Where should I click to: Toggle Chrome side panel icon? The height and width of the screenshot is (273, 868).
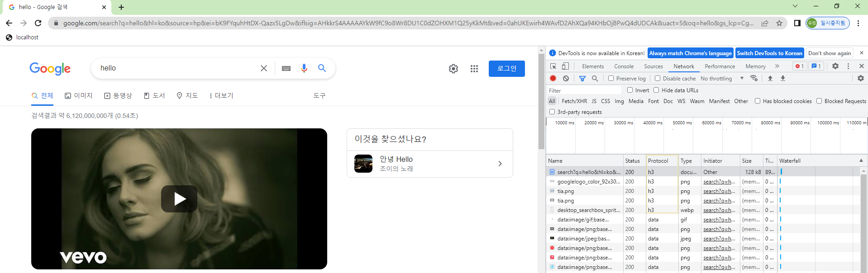pos(797,23)
